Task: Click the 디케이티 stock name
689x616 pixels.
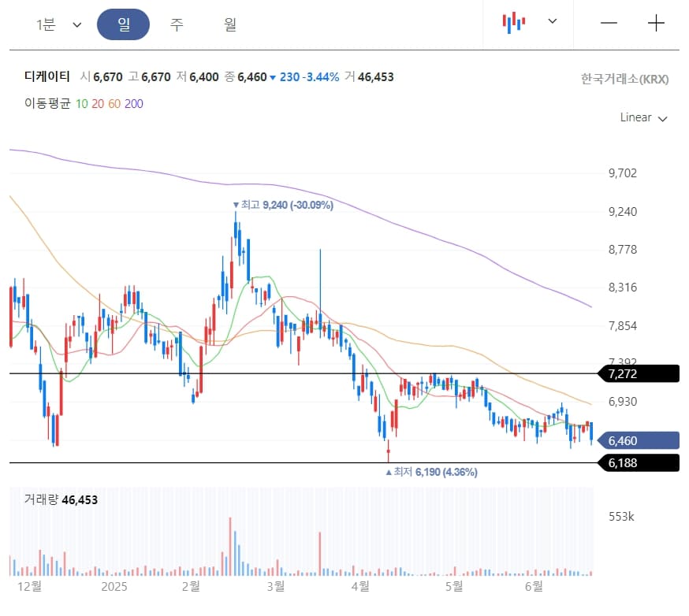Action: coord(47,76)
